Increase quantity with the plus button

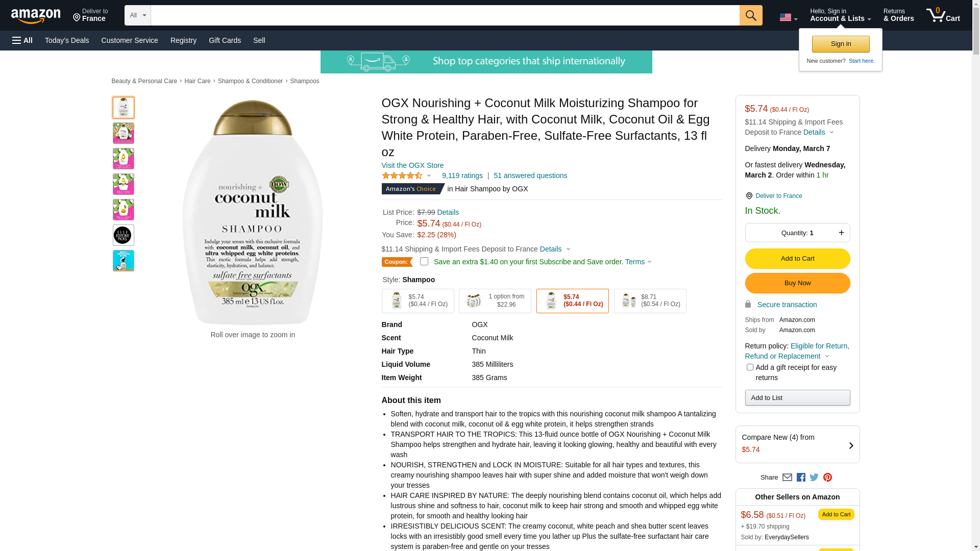point(841,233)
